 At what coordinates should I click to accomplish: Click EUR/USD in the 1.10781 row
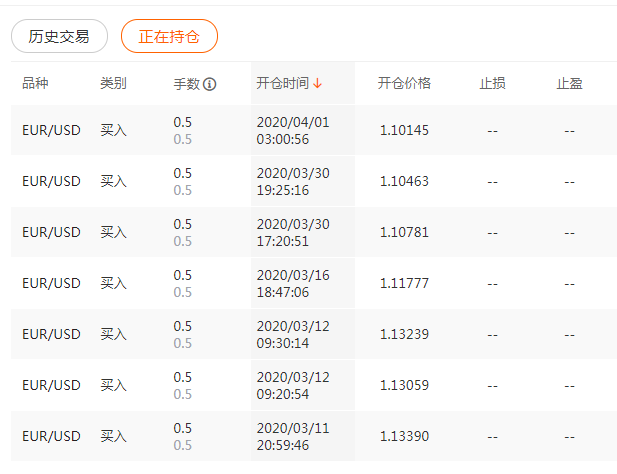pos(52,232)
